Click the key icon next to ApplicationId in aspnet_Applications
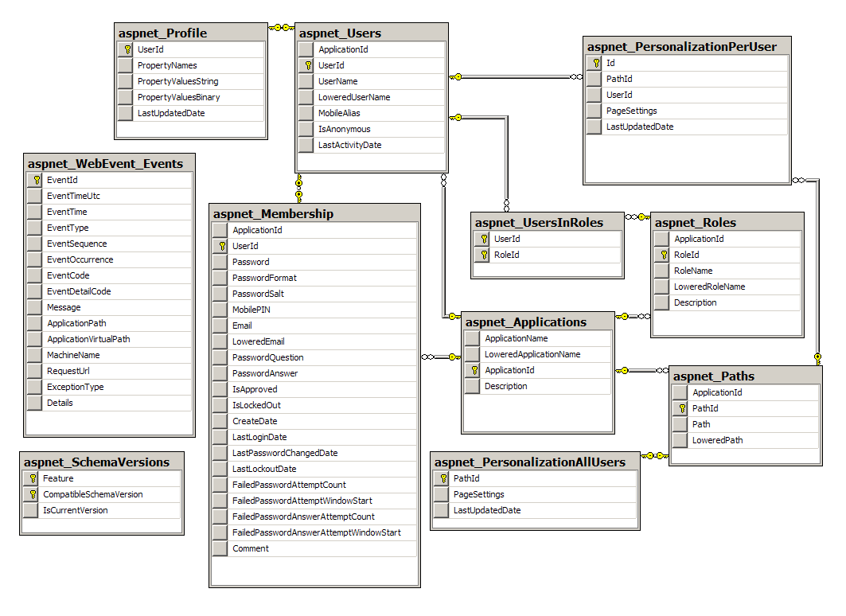846x616 pixels. (x=474, y=370)
